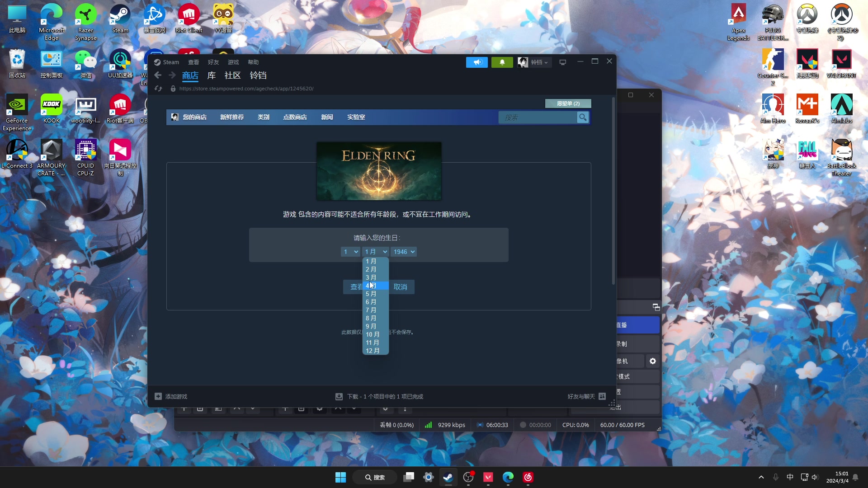
Task: Select the Aimlabs desktop icon
Action: tap(841, 109)
